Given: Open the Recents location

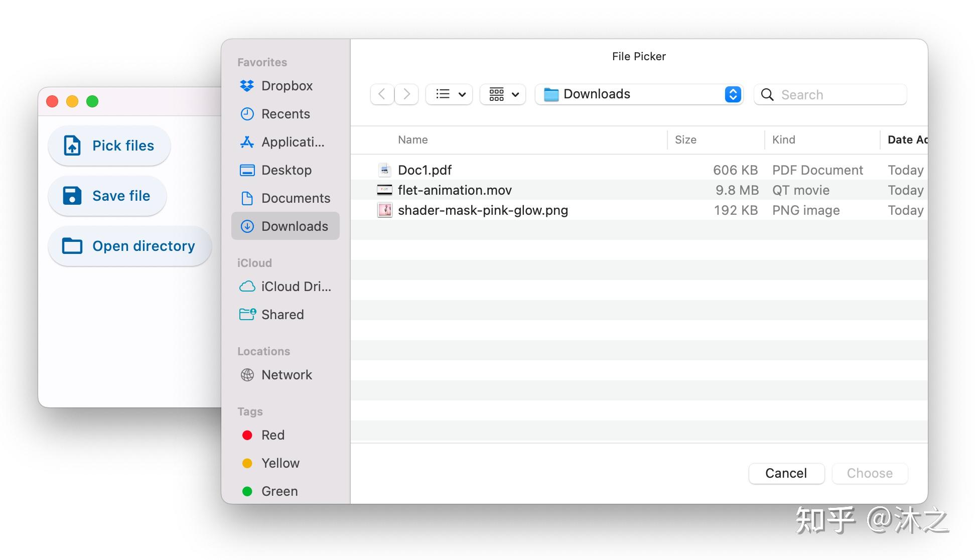Looking at the screenshot, I should pyautogui.click(x=285, y=114).
